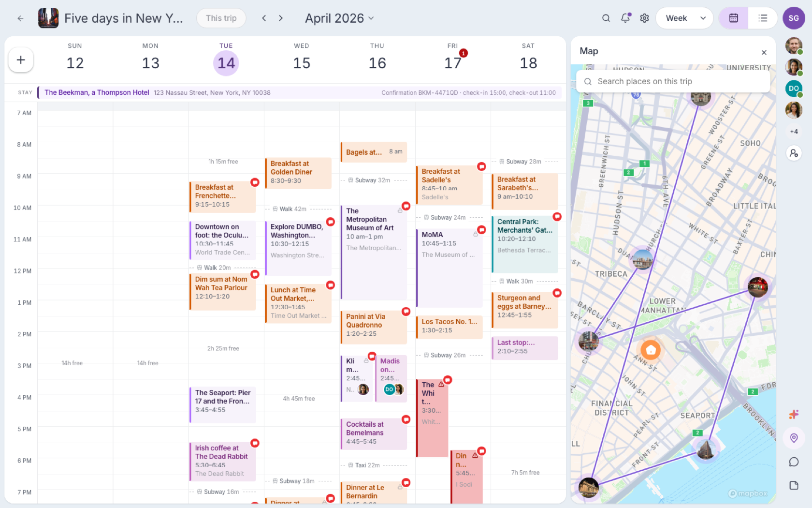Click the Walk 42m transit segment
Image resolution: width=812 pixels, height=508 pixels.
(x=298, y=209)
